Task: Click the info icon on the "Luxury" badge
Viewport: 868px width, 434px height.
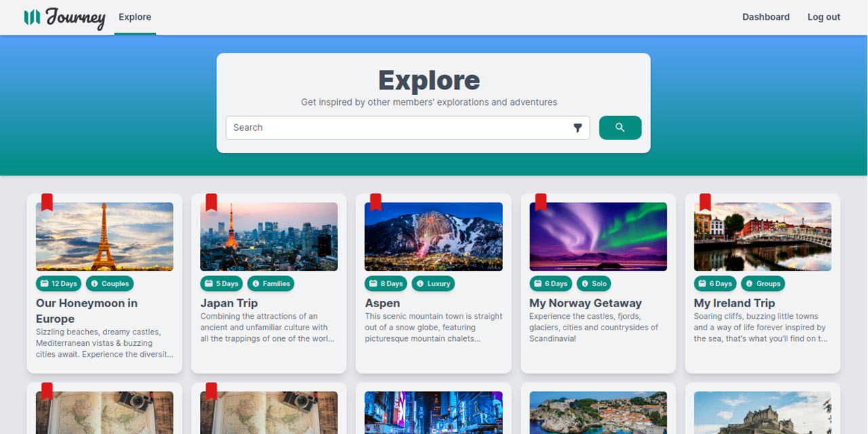Action: point(420,283)
